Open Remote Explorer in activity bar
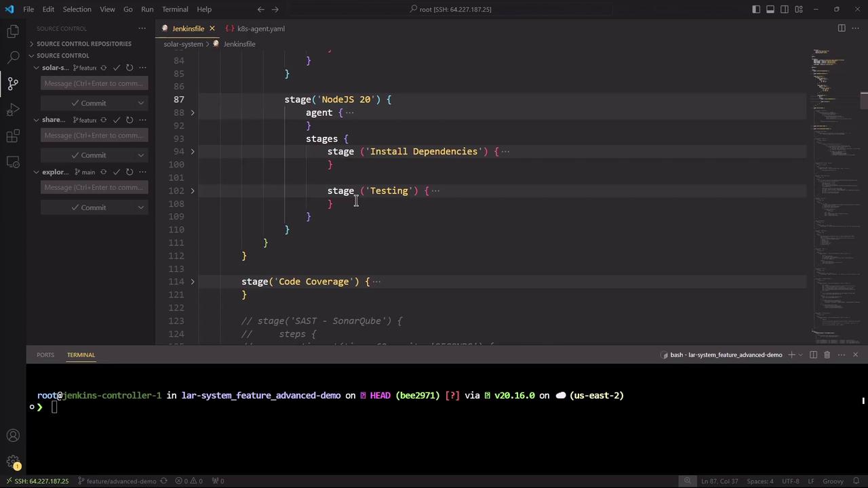Image resolution: width=868 pixels, height=488 pixels. tap(13, 163)
